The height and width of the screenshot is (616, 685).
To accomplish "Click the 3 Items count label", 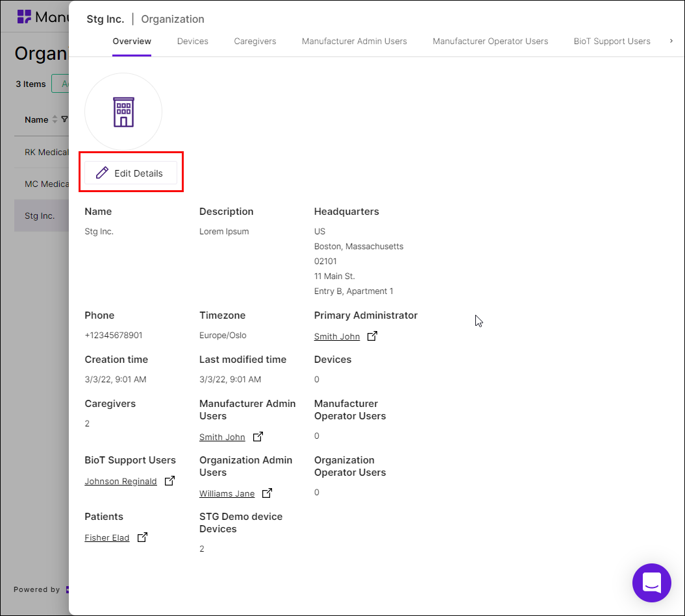I will 31,84.
